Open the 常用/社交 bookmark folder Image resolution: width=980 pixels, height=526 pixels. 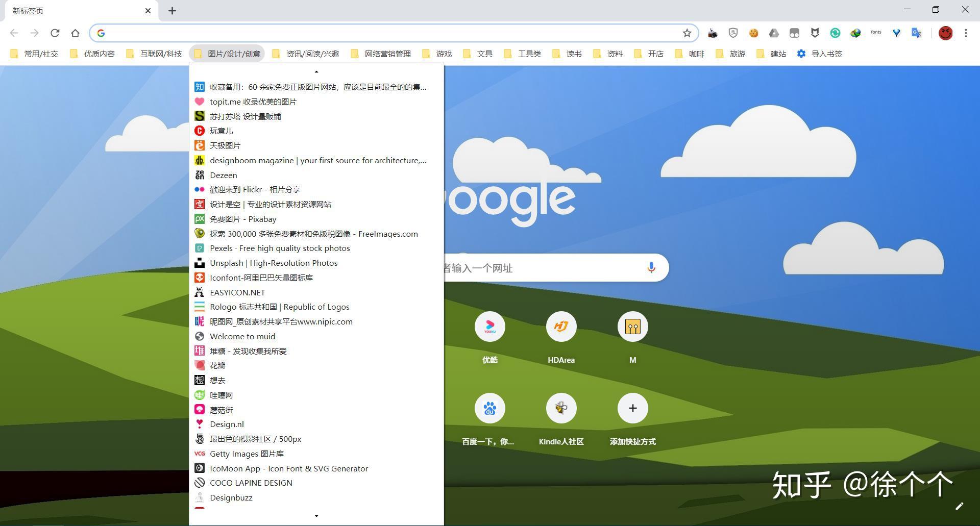[x=34, y=54]
